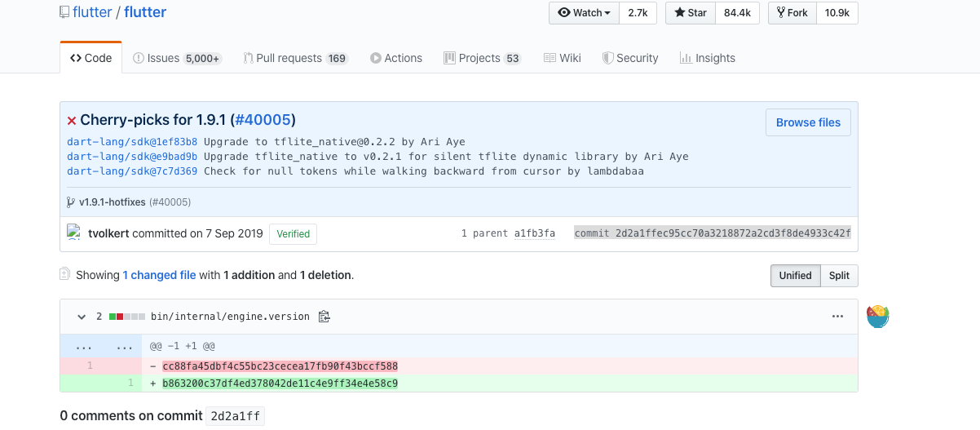Open the flutter owner link
Image resolution: width=980 pixels, height=430 pixels.
(92, 12)
